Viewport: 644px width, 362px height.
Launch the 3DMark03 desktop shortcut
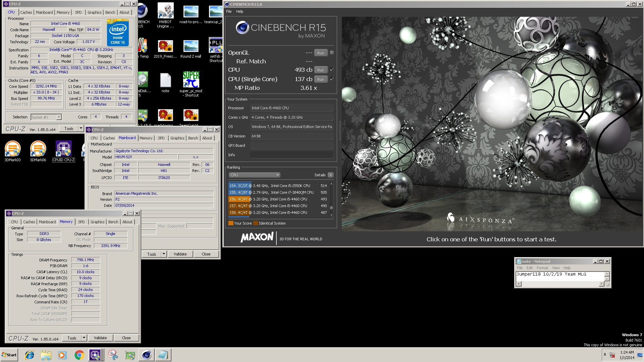tap(13, 151)
